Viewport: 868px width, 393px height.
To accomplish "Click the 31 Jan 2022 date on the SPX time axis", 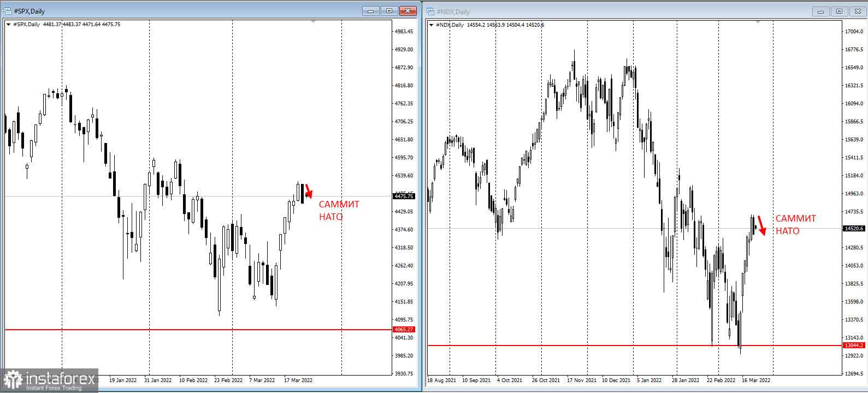I will (x=158, y=380).
